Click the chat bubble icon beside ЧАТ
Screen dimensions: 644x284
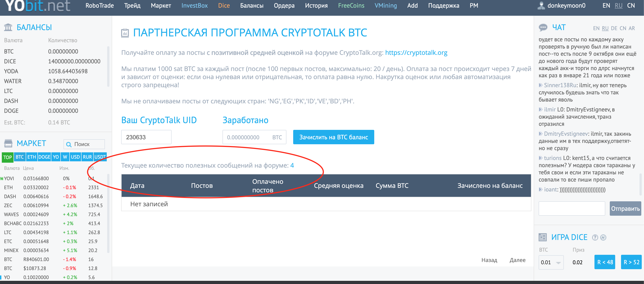pyautogui.click(x=543, y=27)
